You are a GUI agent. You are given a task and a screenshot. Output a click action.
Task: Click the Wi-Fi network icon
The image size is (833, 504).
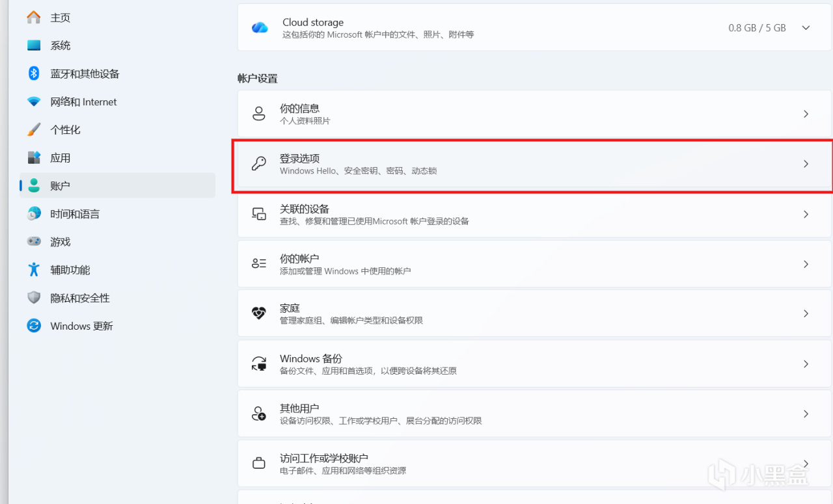coord(34,101)
